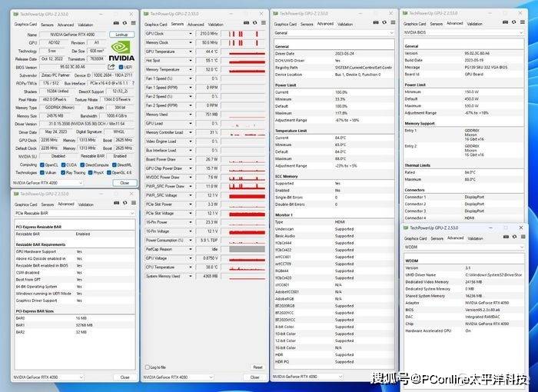Viewport: 538px width, 392px height.
Task: Open GPU selector dropdown in Sensors window
Action: coord(178,377)
